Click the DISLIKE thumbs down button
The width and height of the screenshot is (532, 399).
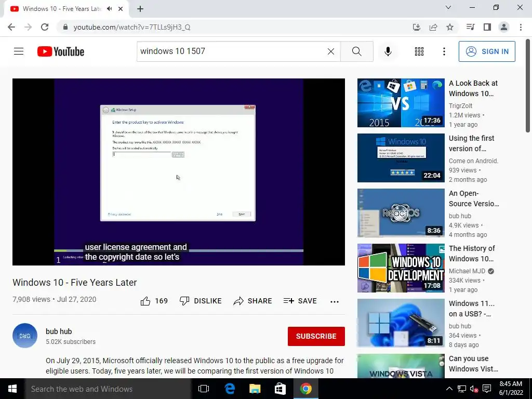pyautogui.click(x=201, y=301)
